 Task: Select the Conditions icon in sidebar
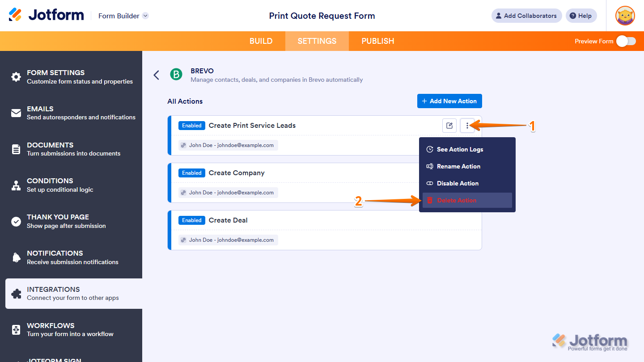[16, 185]
